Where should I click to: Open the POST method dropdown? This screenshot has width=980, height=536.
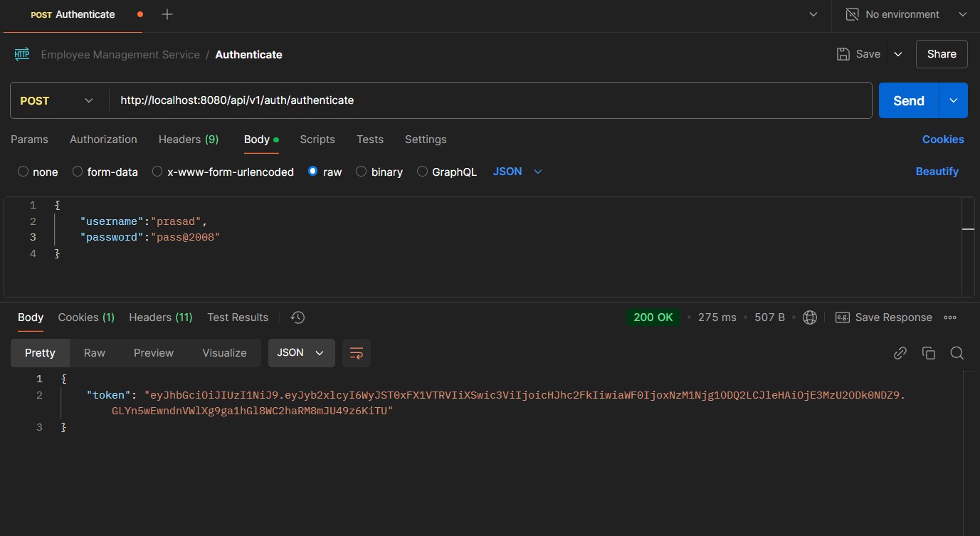[57, 100]
